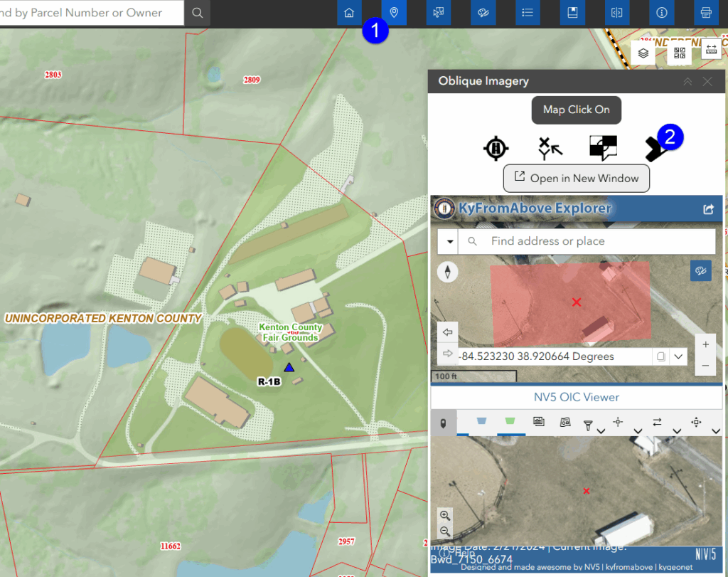Select the filter funnel in NV5 OIC Viewer
The height and width of the screenshot is (577, 728).
click(x=589, y=422)
